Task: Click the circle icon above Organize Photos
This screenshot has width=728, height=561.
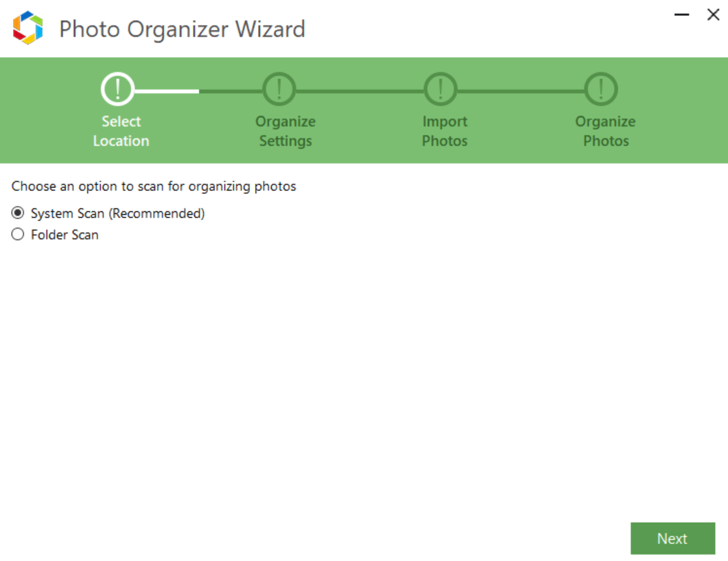Action: tap(600, 90)
